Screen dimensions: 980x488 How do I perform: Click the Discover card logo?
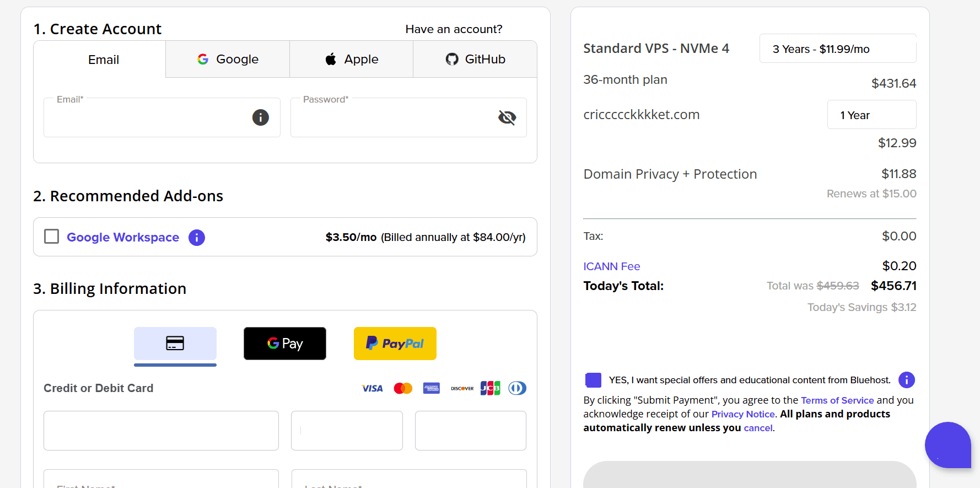coord(462,389)
